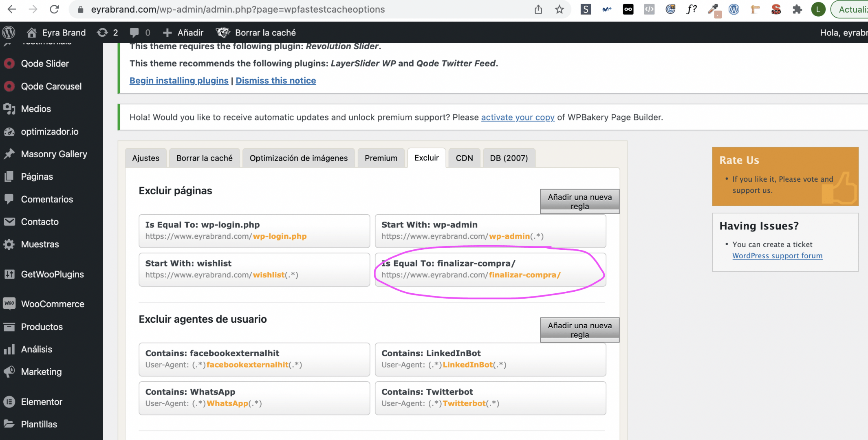Image resolution: width=868 pixels, height=440 pixels.
Task: Switch to the CDN tab
Action: tap(464, 158)
